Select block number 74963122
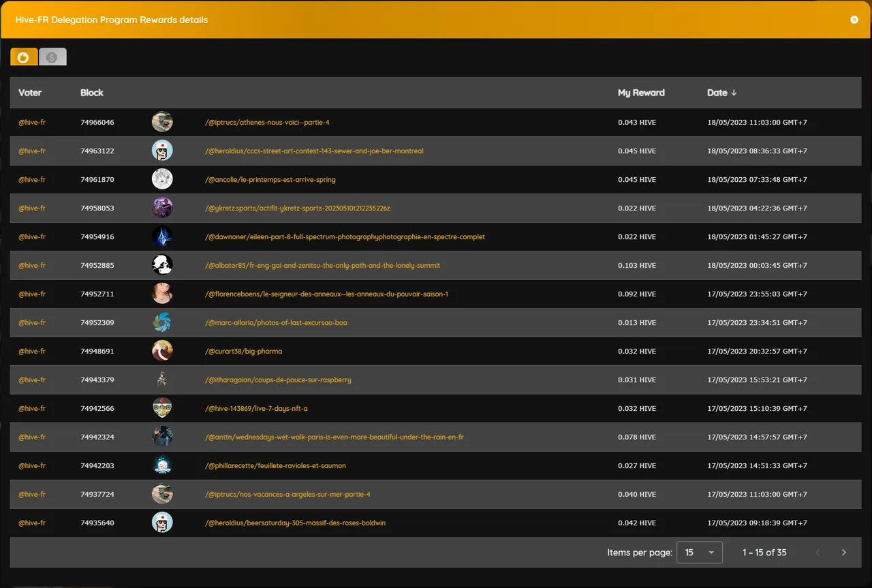Viewport: 872px width, 588px height. pyautogui.click(x=97, y=151)
